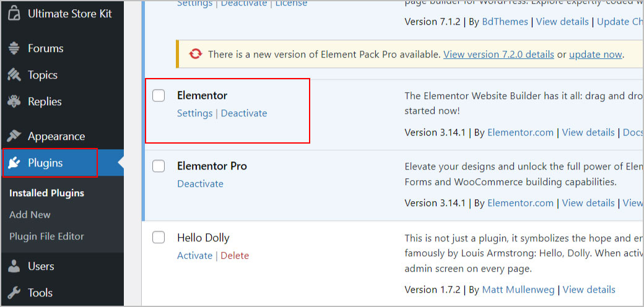Viewport: 644px width, 307px height.
Task: Click the red update refresh icon
Action: coord(195,54)
